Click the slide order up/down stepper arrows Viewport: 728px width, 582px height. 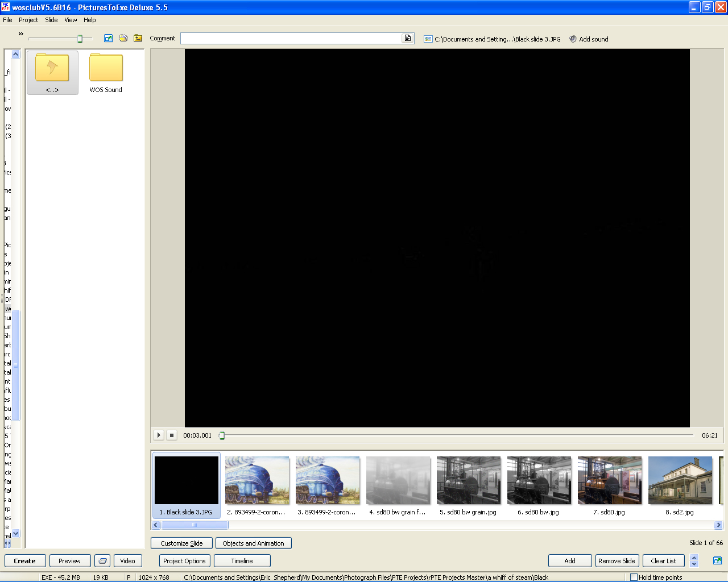[694, 561]
